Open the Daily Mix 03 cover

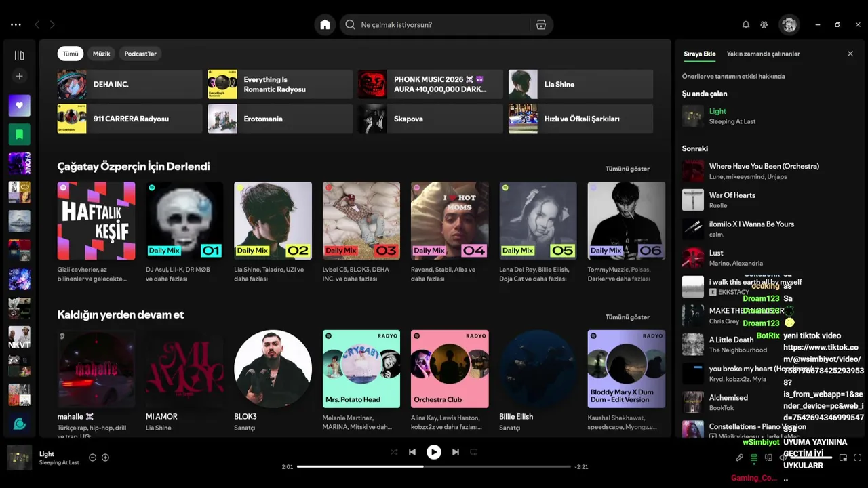click(361, 220)
